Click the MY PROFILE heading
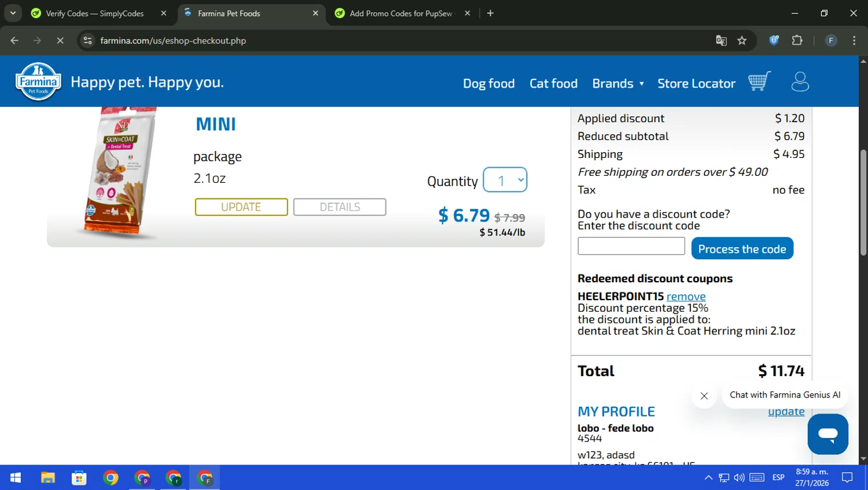Image resolution: width=868 pixels, height=490 pixels. tap(616, 412)
